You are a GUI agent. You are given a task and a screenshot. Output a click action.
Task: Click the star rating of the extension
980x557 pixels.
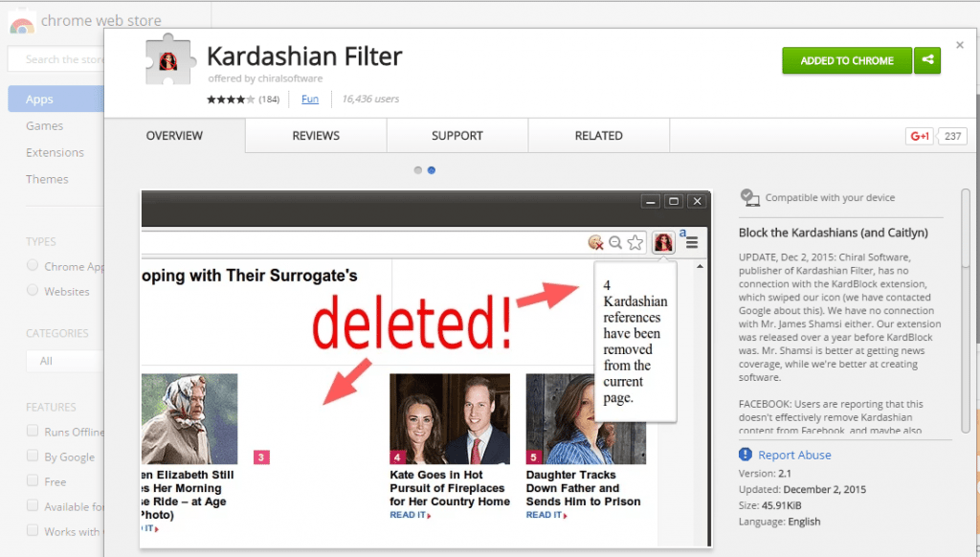click(231, 99)
